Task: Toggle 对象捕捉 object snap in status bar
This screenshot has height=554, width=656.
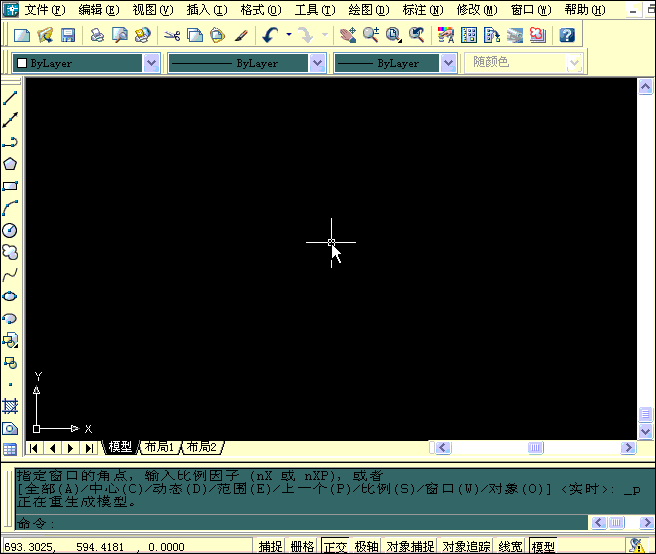Action: pos(410,546)
